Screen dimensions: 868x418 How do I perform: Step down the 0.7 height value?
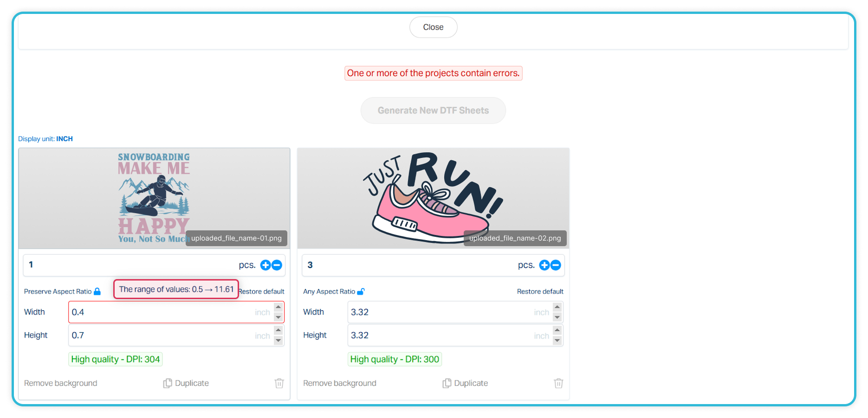[279, 340]
